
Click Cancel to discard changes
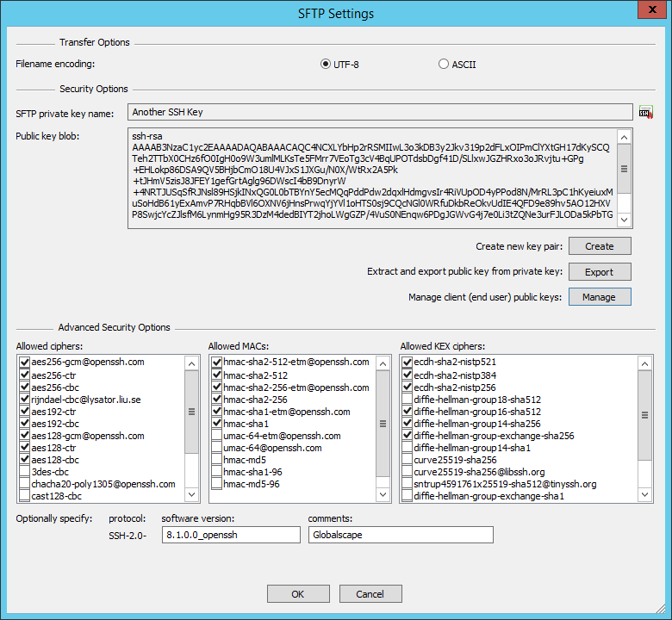tap(370, 594)
